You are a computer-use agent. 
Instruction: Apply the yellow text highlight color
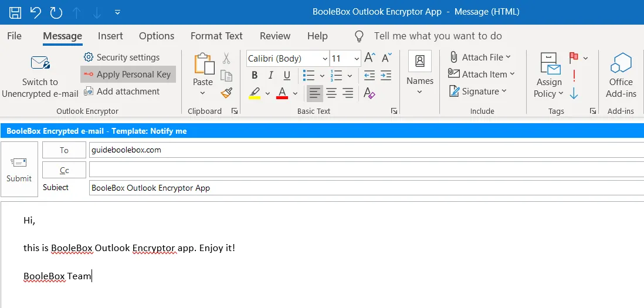tap(255, 93)
